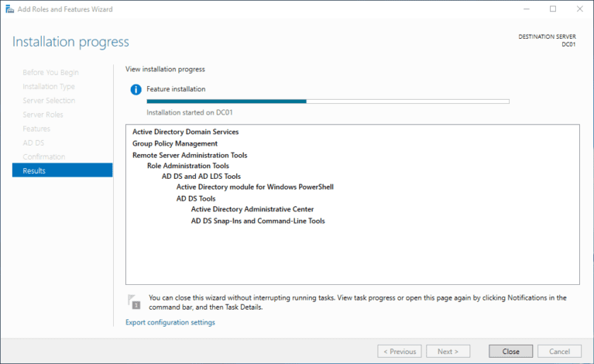Select the Features step in sidebar
594x364 pixels.
pos(36,129)
